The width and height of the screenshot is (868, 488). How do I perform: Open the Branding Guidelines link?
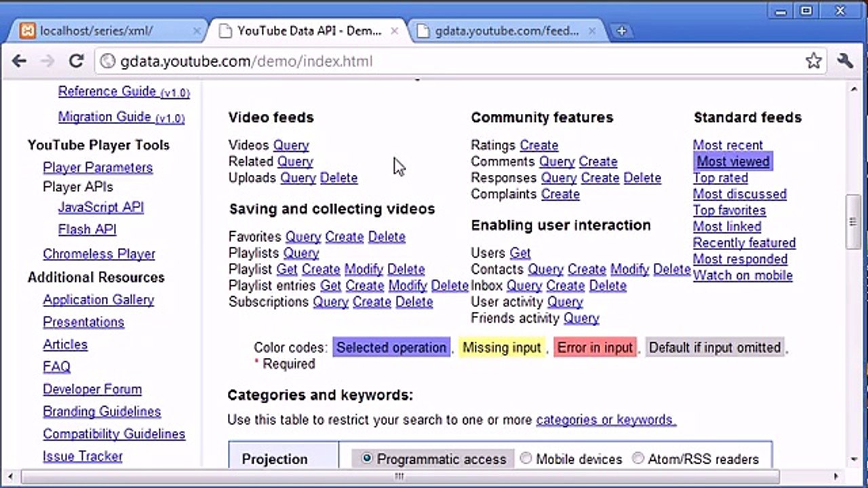pos(102,411)
